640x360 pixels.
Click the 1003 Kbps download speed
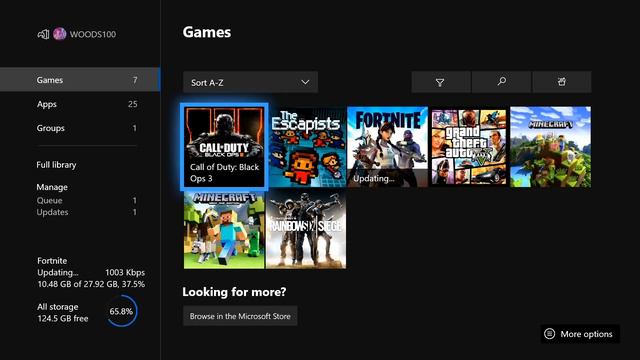pos(125,273)
